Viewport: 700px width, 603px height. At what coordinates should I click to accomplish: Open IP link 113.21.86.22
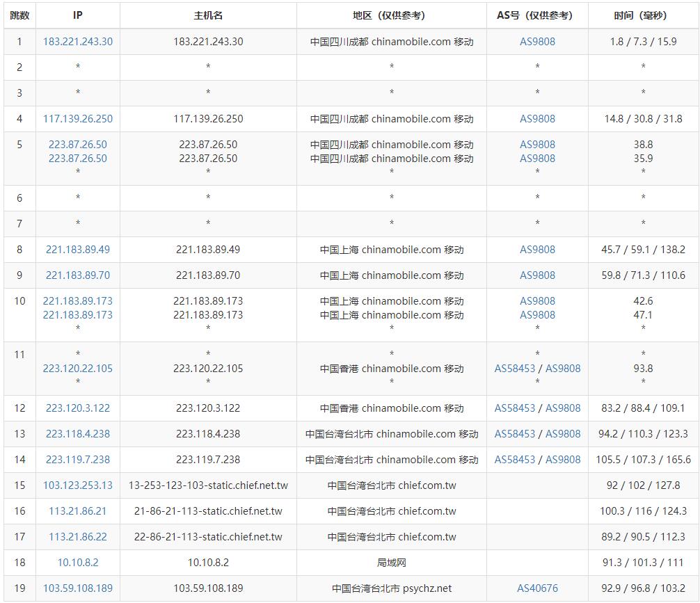[x=78, y=537]
